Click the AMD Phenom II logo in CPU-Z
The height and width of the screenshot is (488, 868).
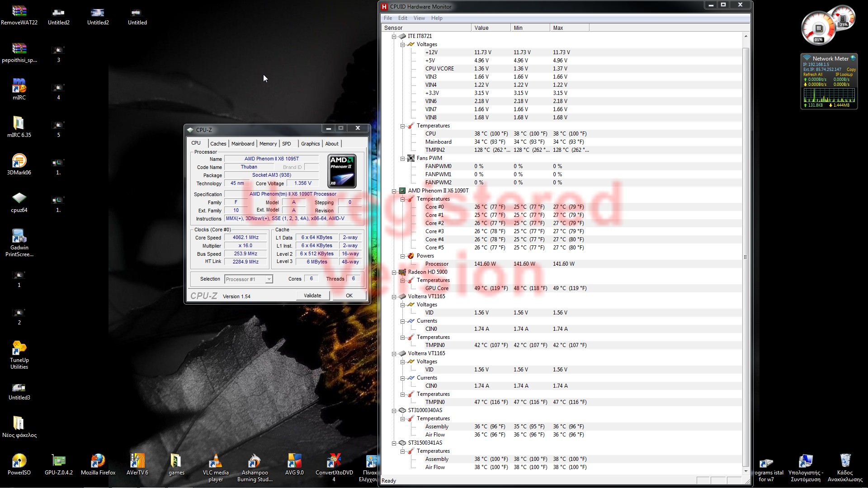click(342, 171)
